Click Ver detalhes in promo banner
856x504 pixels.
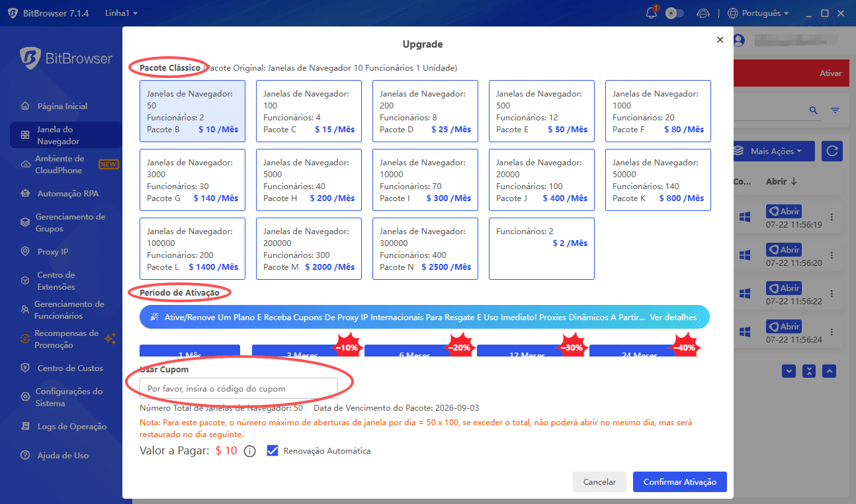pos(673,317)
